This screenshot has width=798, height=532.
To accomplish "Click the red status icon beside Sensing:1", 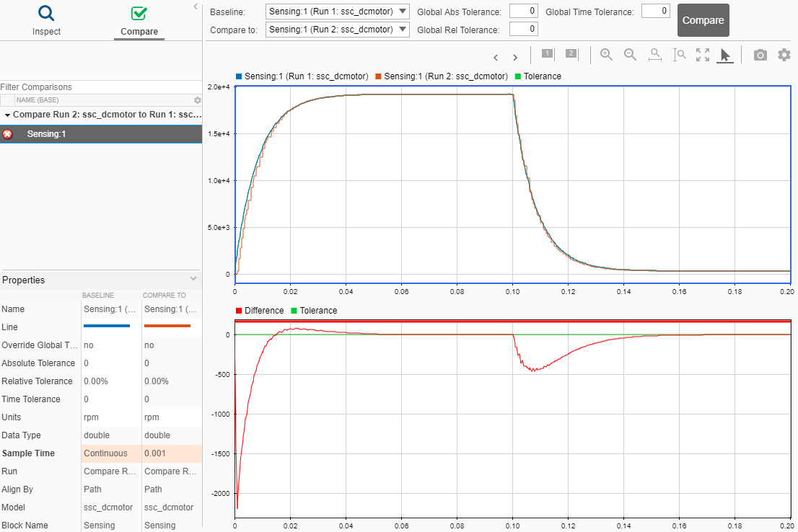I will (x=7, y=133).
